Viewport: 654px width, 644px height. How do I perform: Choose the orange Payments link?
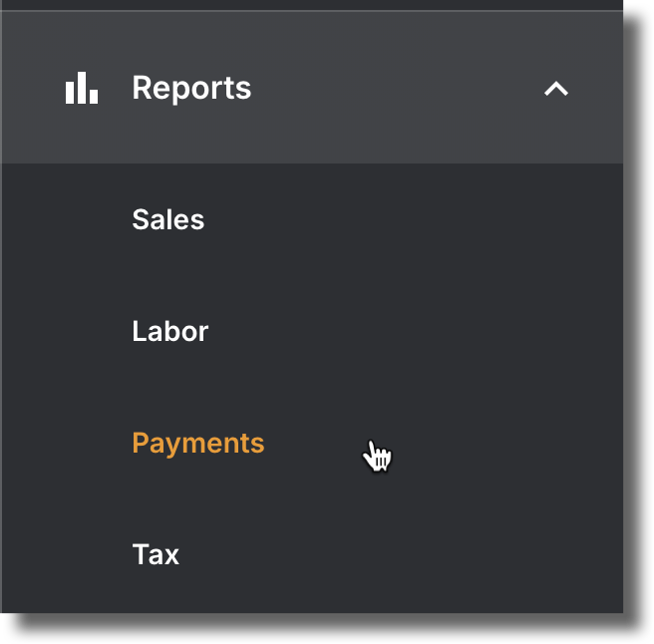(x=198, y=443)
